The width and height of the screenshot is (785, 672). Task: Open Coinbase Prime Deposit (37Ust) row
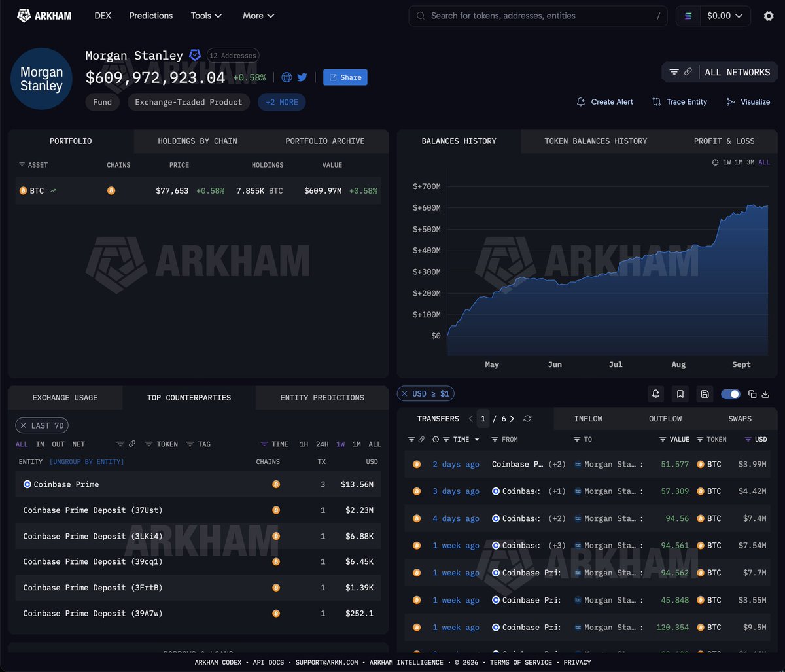pyautogui.click(x=198, y=510)
